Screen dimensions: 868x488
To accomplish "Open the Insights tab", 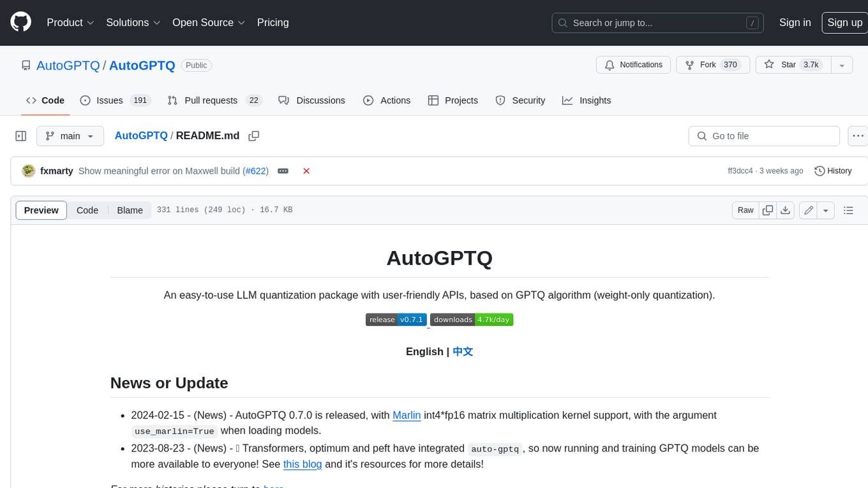I will 587,100.
